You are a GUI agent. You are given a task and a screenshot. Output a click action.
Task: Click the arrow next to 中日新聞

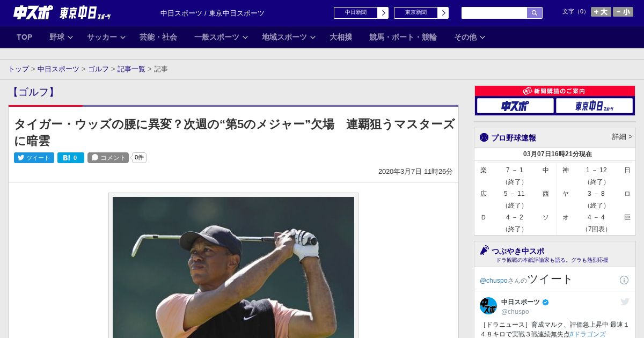(383, 13)
